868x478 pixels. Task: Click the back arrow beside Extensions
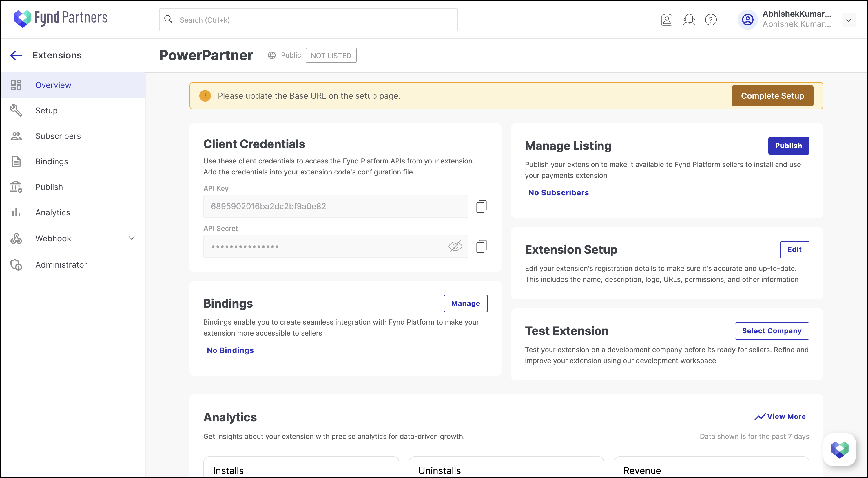click(16, 55)
